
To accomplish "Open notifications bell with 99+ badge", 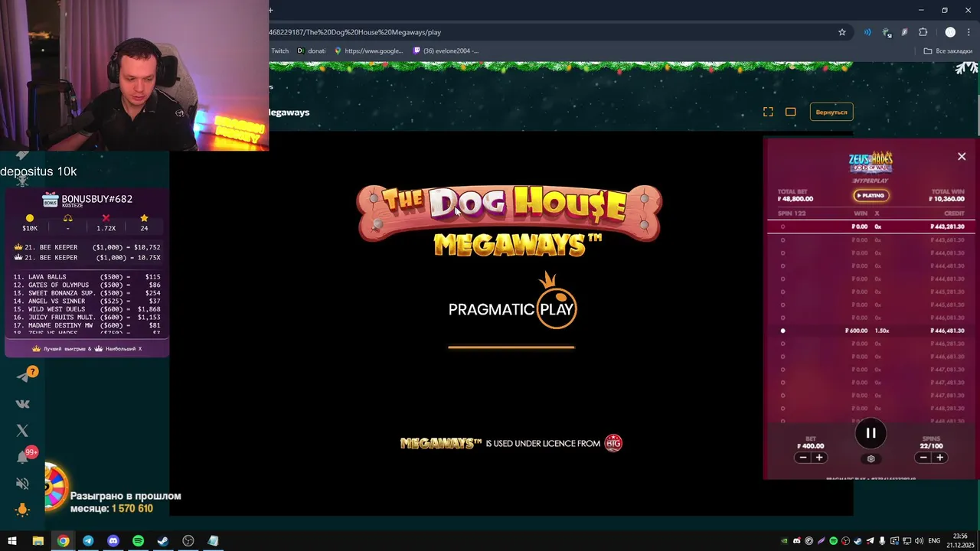I will pyautogui.click(x=23, y=457).
